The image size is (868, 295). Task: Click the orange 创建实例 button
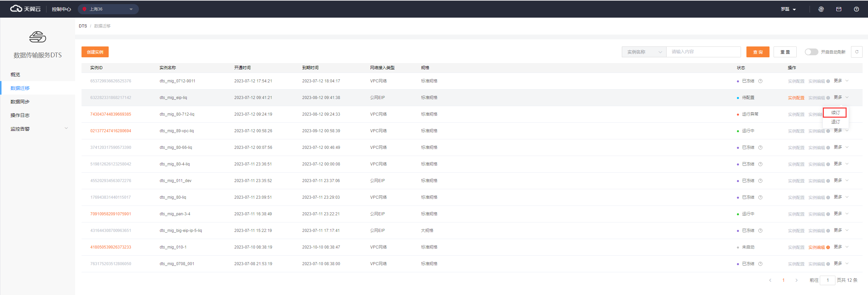[x=95, y=52]
